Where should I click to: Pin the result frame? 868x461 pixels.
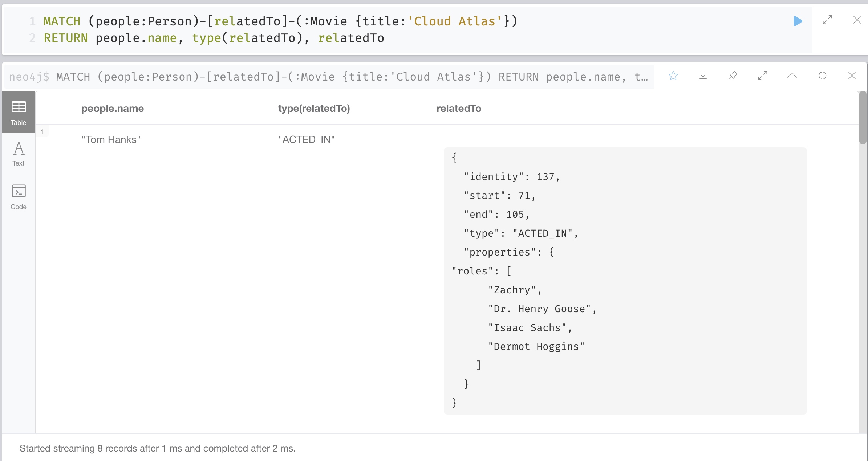733,76
